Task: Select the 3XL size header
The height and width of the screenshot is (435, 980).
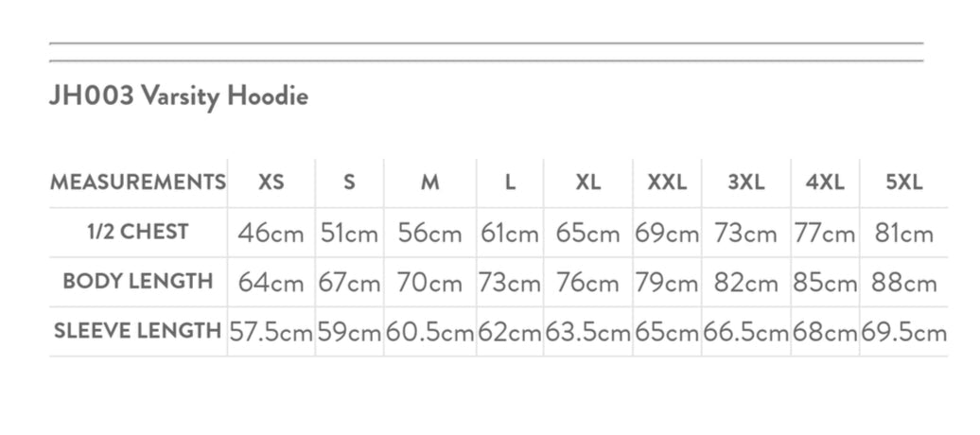Action: click(746, 183)
